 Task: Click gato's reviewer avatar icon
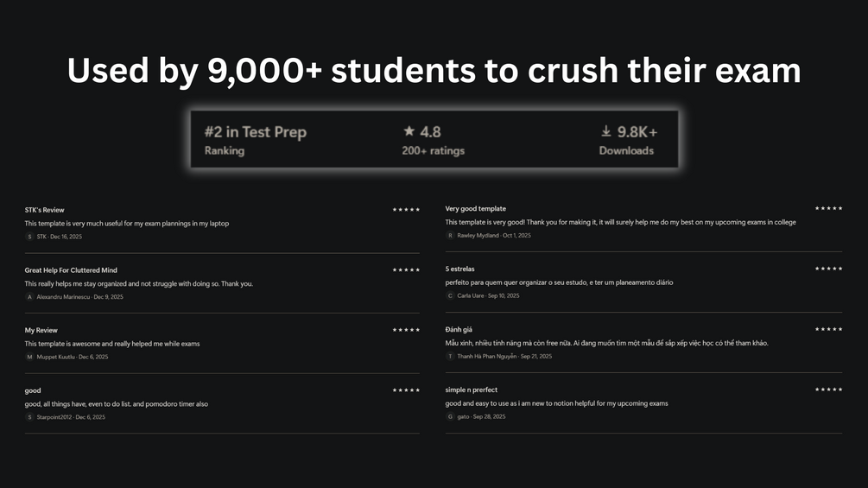tap(450, 417)
